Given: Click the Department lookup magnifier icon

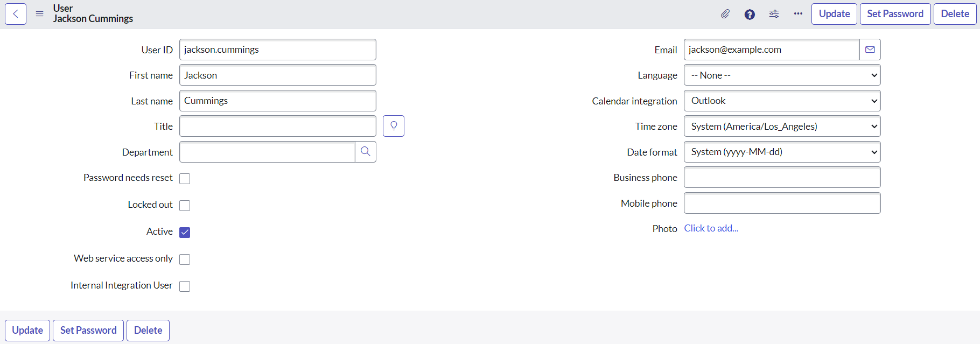Looking at the screenshot, I should [366, 152].
